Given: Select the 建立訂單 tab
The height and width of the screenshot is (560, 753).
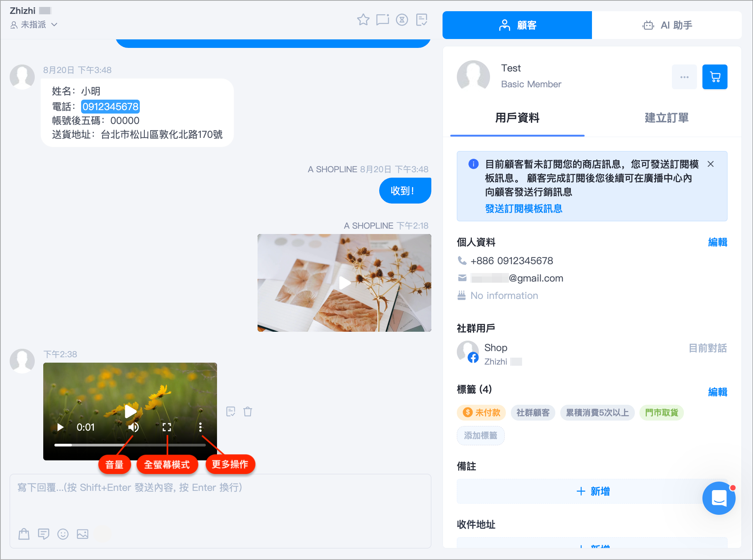Looking at the screenshot, I should pos(667,118).
